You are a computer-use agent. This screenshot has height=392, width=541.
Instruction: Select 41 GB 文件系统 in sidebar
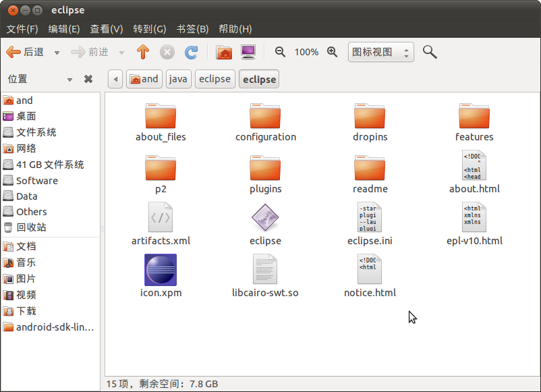pyautogui.click(x=51, y=165)
